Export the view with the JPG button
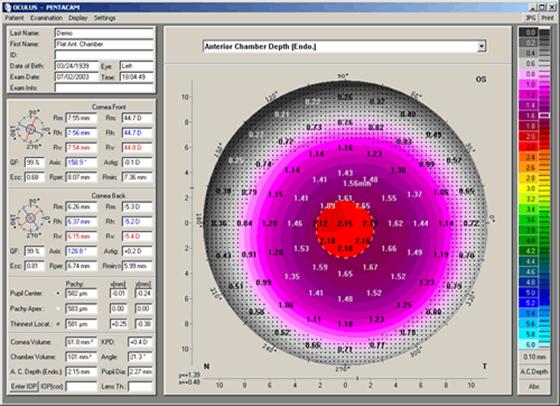Image resolution: width=560 pixels, height=406 pixels. 531,18
